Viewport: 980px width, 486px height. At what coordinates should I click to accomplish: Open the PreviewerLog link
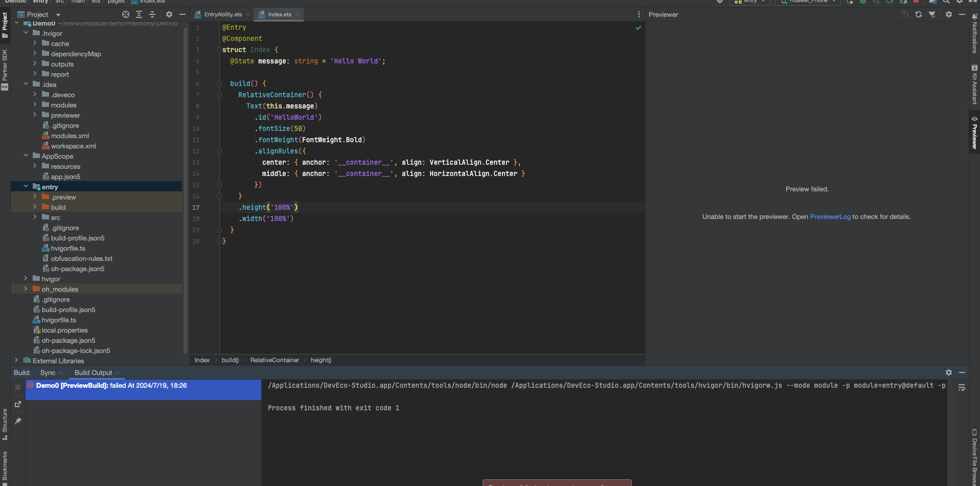(x=830, y=217)
